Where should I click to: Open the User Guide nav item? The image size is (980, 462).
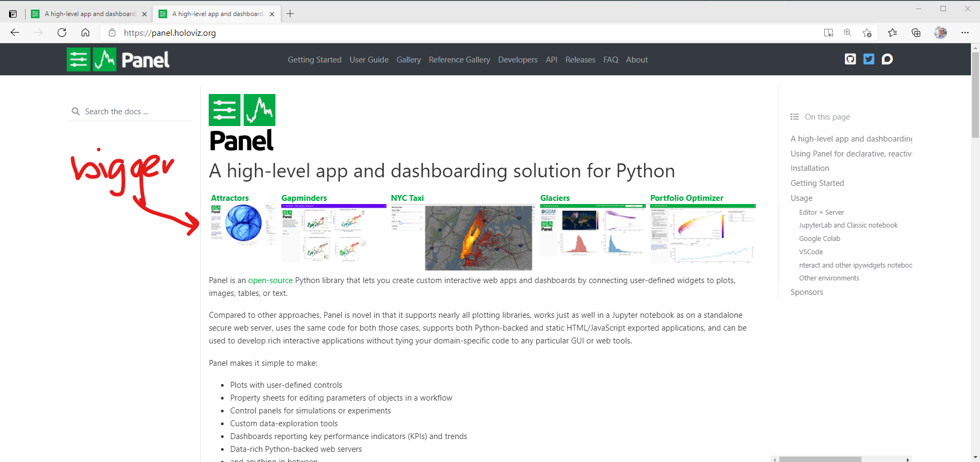369,60
